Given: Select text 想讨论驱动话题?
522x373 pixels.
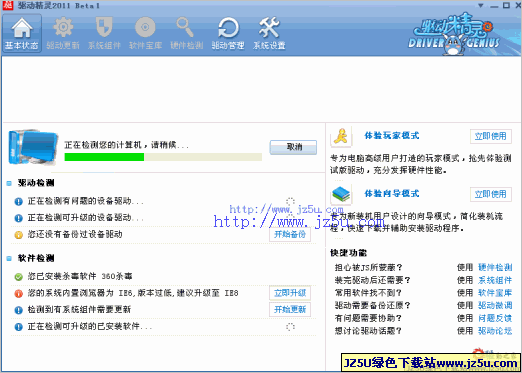Looking at the screenshot, I should 368,331.
